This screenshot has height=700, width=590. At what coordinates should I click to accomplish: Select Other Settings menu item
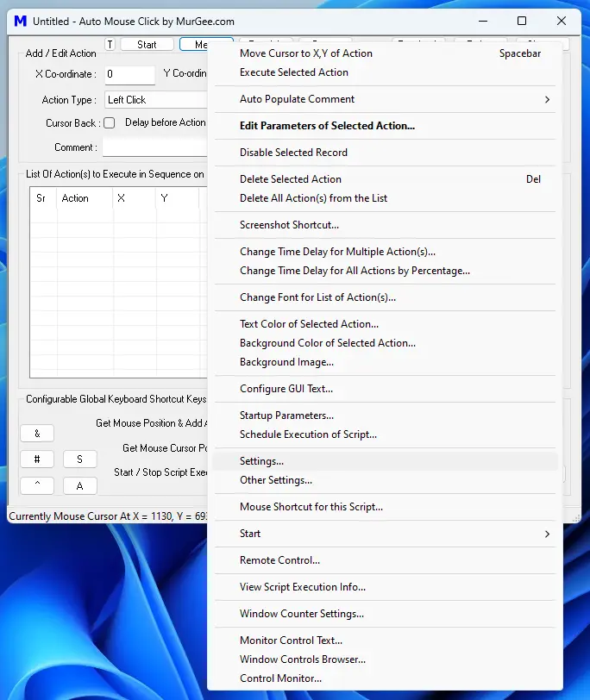point(385,480)
